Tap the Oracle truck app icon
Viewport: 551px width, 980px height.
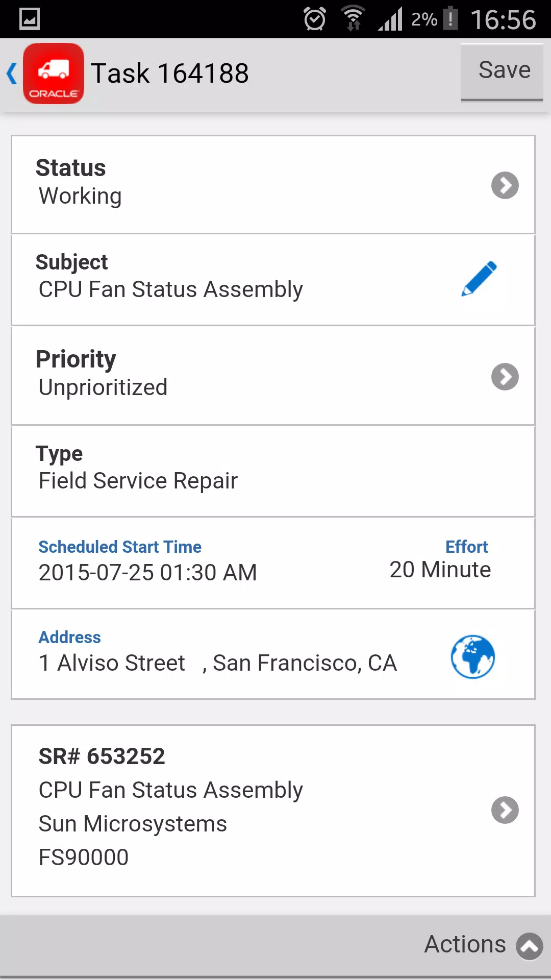(x=54, y=73)
